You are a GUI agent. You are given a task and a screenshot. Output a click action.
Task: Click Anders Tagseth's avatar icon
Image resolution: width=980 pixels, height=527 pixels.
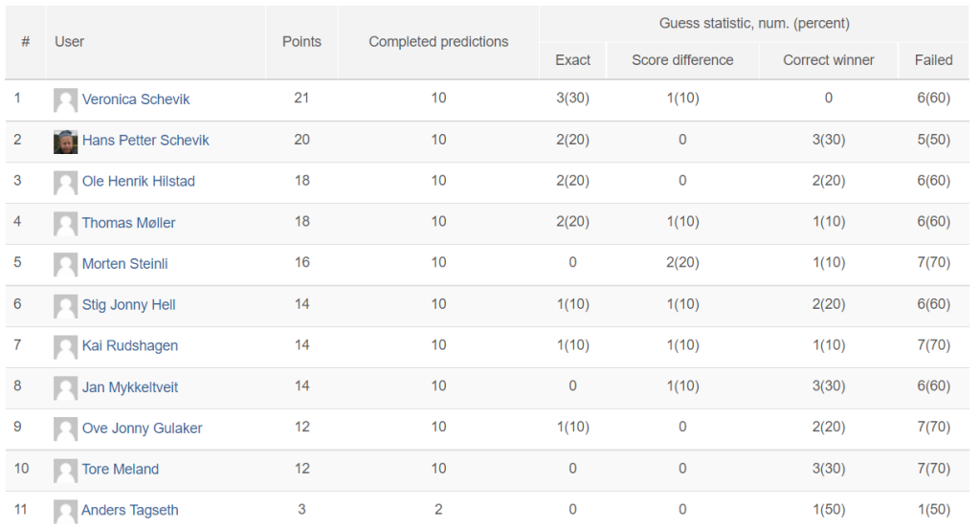point(65,511)
